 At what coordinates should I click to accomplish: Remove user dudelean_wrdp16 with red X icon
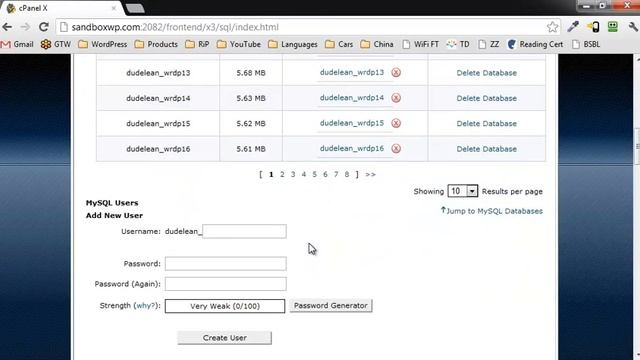pos(396,149)
